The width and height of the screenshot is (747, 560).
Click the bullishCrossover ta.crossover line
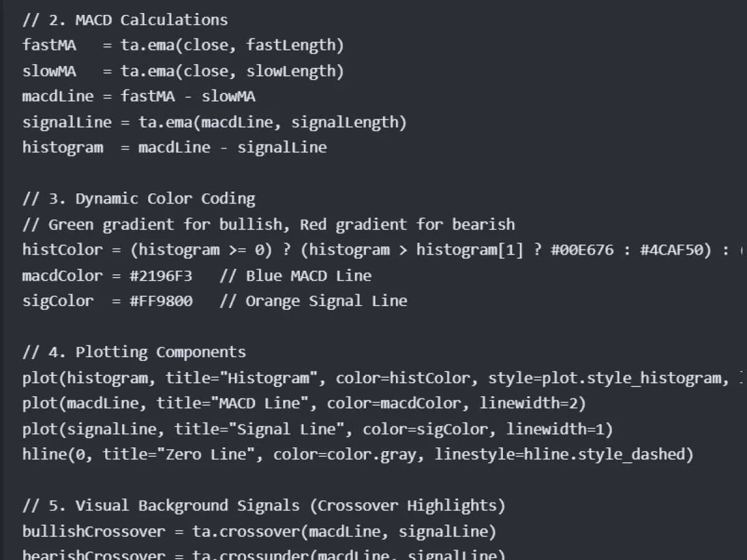260,531
